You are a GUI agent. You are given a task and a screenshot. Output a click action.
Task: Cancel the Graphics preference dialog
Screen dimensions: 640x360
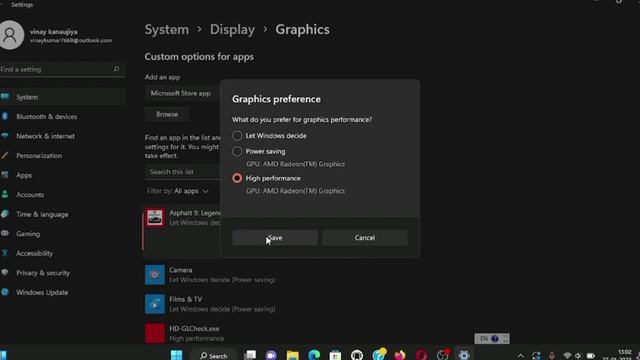pyautogui.click(x=364, y=238)
